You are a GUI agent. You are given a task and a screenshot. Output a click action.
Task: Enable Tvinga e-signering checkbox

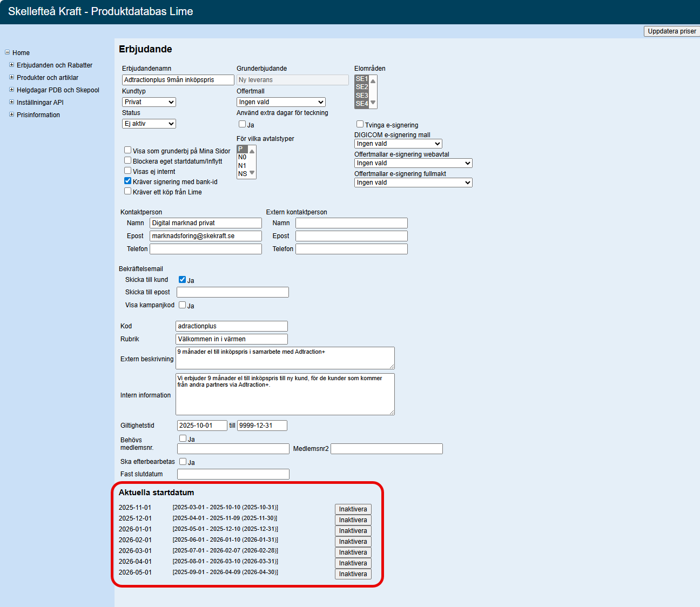coord(360,124)
